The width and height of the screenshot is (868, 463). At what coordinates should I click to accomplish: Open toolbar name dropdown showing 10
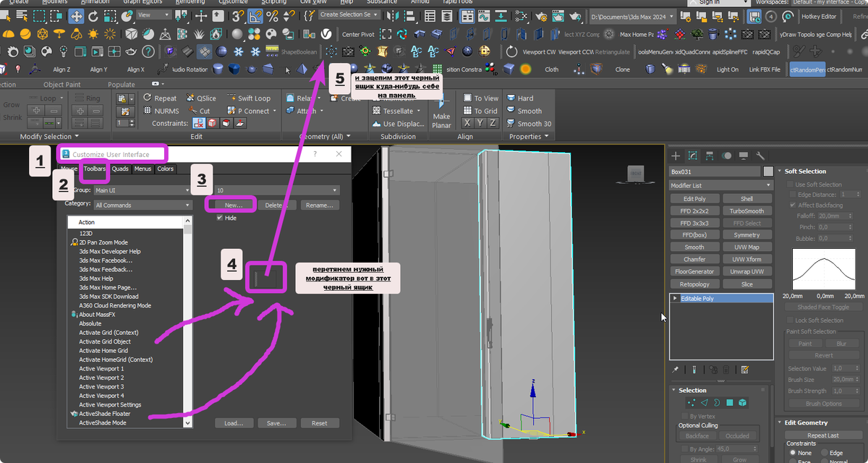click(x=276, y=190)
